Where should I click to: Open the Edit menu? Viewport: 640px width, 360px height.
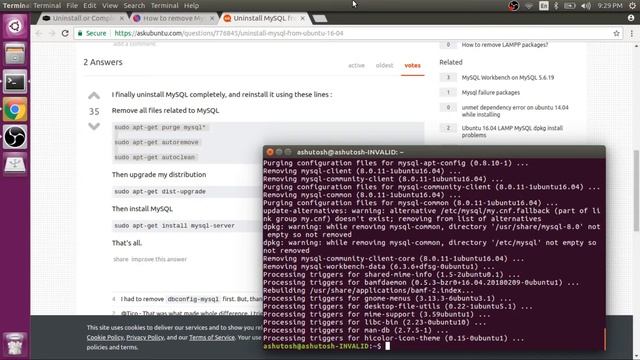pyautogui.click(x=89, y=6)
